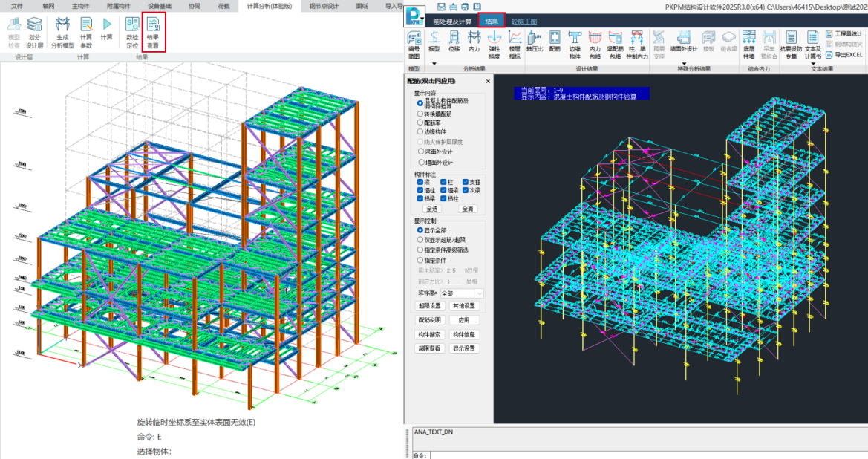Select the 配筋率 radio option
Viewport: 868px width, 459px height.
420,123
